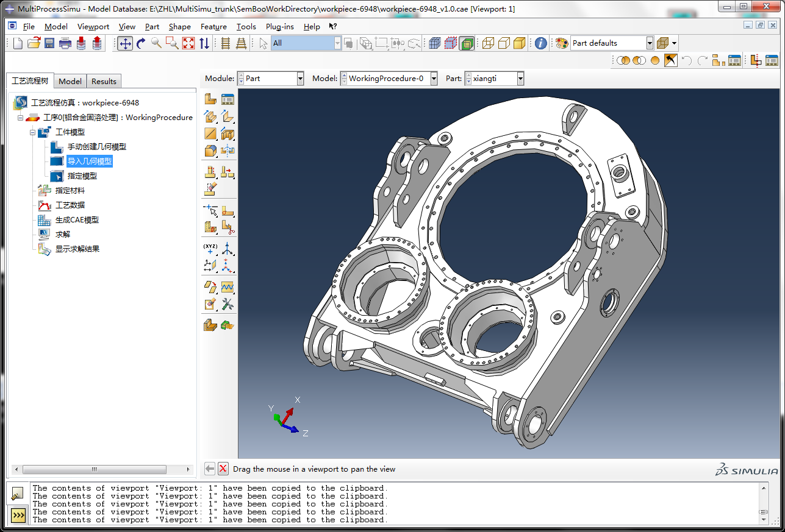Click the Create Part icon
The image size is (785, 532).
pyautogui.click(x=210, y=99)
